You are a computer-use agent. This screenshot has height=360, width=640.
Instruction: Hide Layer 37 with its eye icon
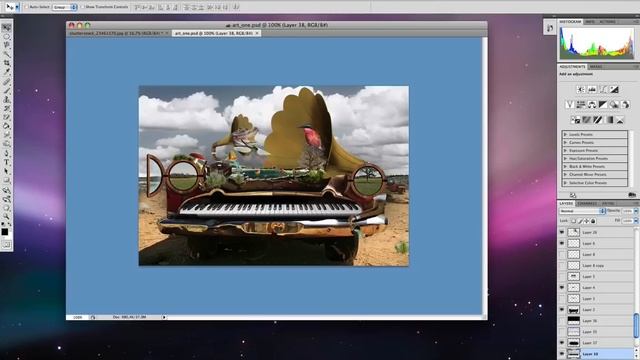pos(562,343)
